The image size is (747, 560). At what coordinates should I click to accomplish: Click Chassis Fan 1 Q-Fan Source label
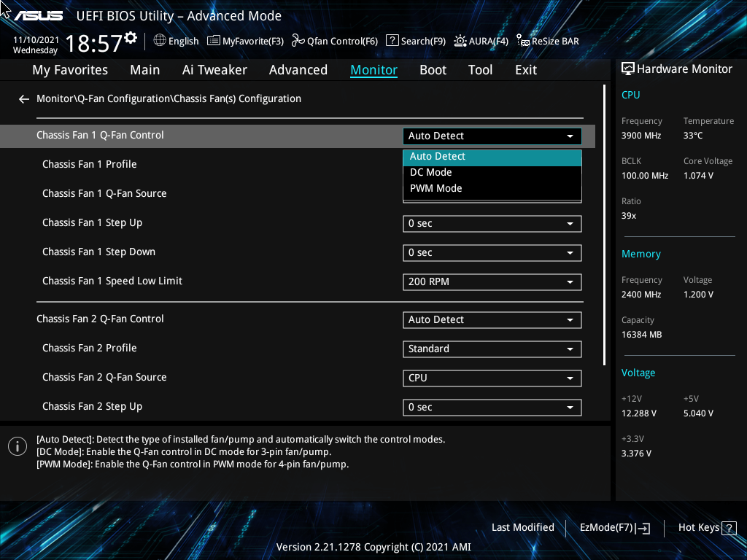coord(104,194)
